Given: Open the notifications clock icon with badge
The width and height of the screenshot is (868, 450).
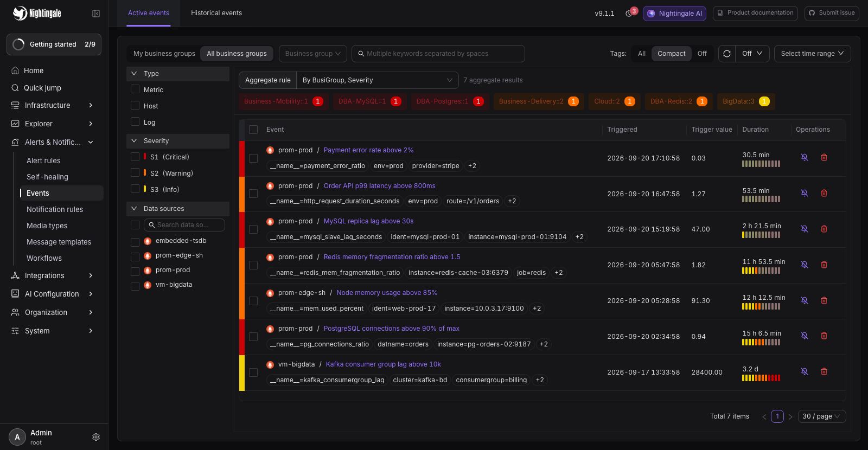Looking at the screenshot, I should point(629,14).
